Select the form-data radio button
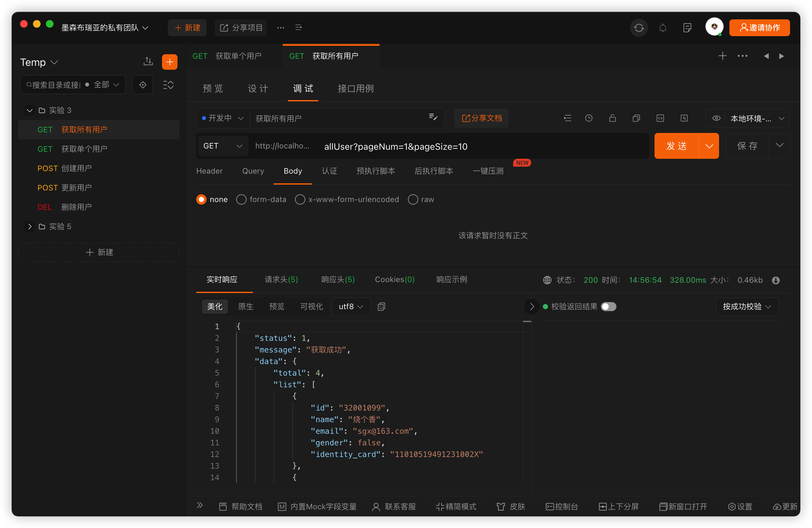 [241, 199]
